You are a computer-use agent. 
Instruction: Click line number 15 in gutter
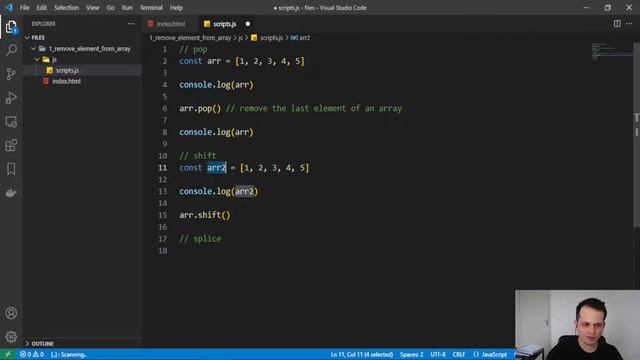(x=162, y=215)
